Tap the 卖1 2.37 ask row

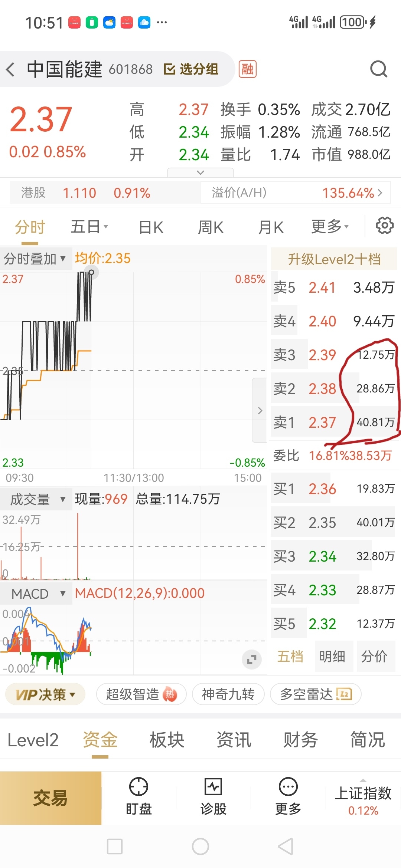click(x=334, y=423)
